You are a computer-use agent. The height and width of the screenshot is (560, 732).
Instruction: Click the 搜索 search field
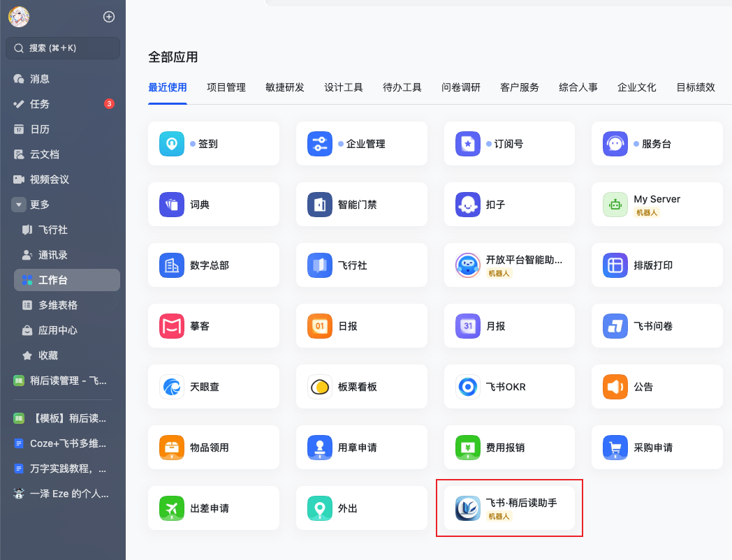63,48
